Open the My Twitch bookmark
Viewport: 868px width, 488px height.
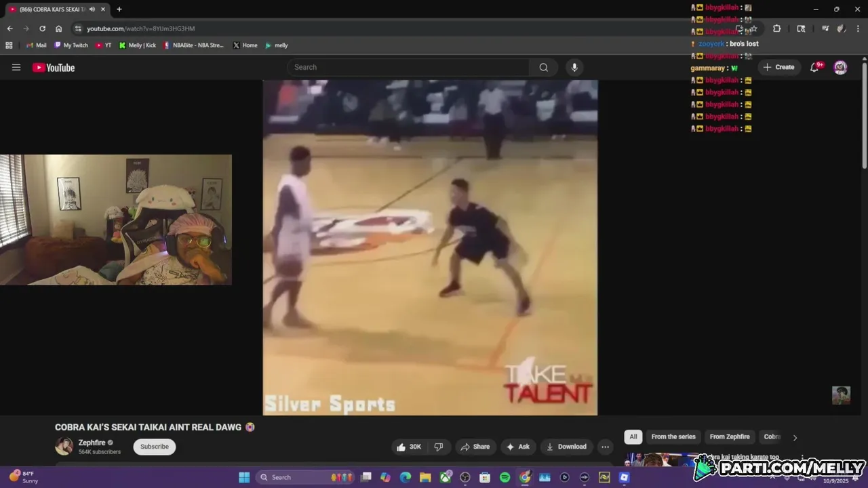(x=71, y=45)
